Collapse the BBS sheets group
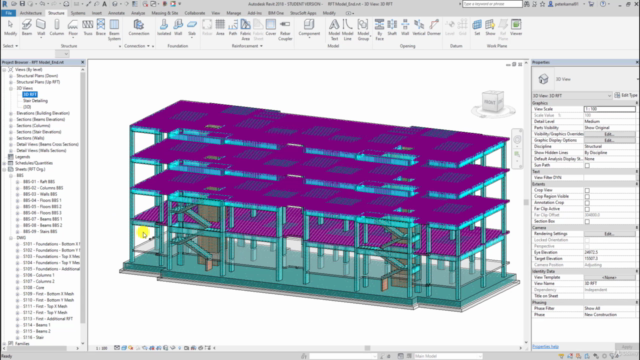This screenshot has width=640, height=360. (11, 176)
